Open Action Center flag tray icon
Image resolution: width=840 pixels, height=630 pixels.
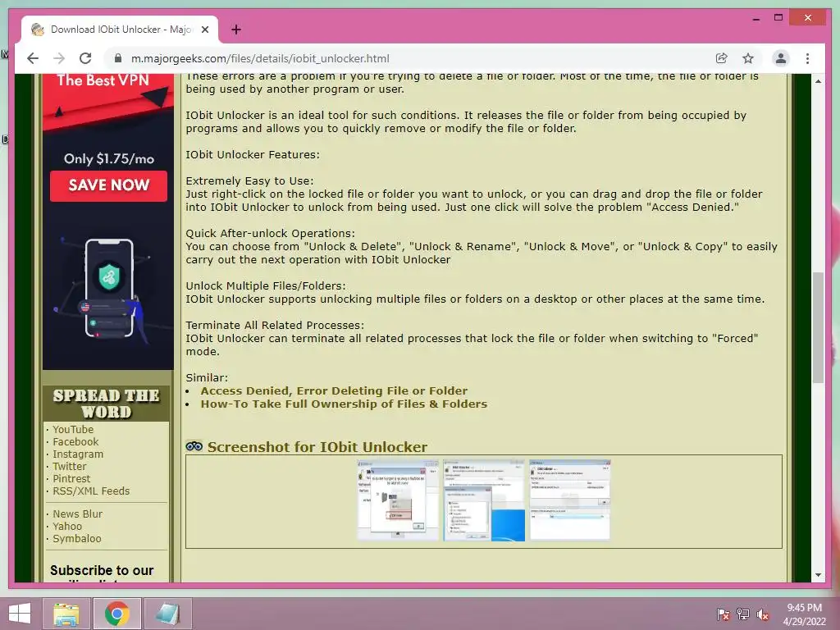pos(724,614)
